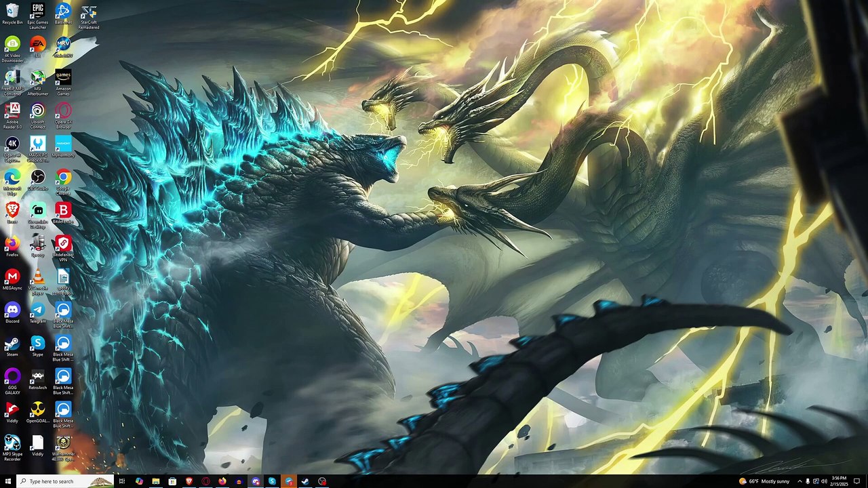This screenshot has height=488, width=868.
Task: Open the notification center icon
Action: 857,481
